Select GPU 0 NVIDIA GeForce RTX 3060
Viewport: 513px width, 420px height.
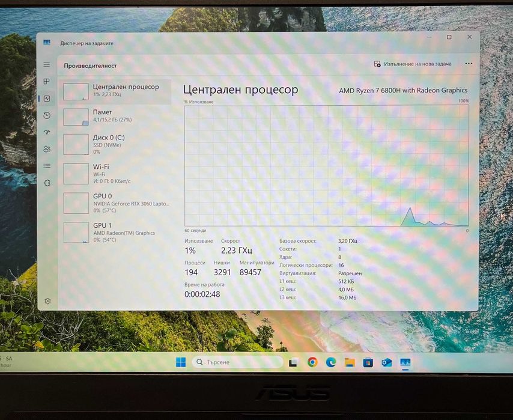[115, 203]
